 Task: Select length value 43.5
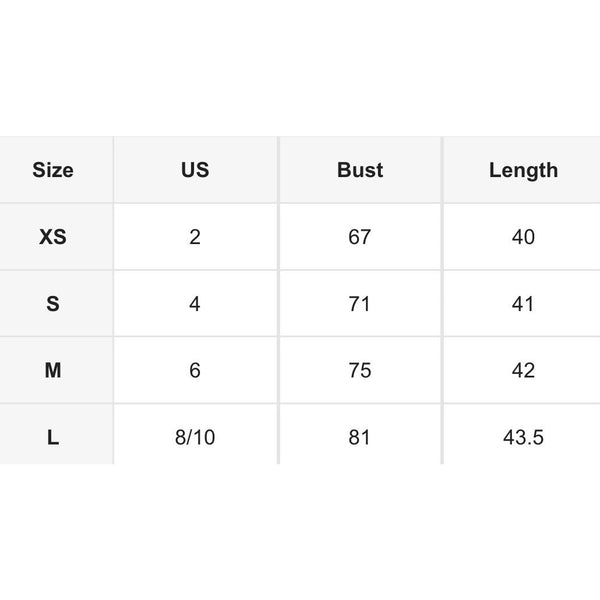coord(523,437)
